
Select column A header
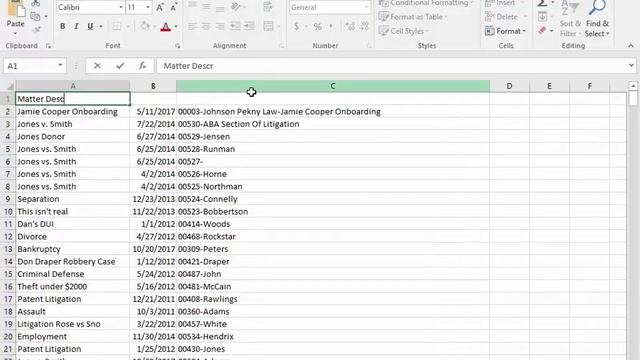tap(73, 86)
